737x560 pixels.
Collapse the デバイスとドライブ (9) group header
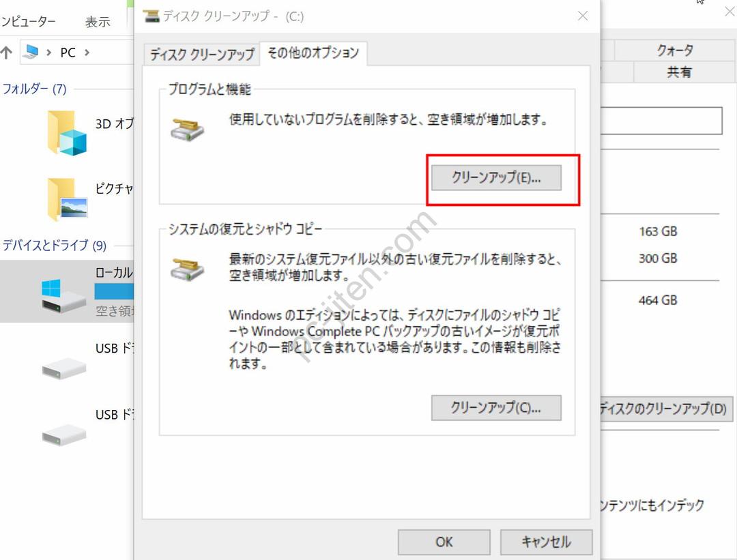pos(55,246)
